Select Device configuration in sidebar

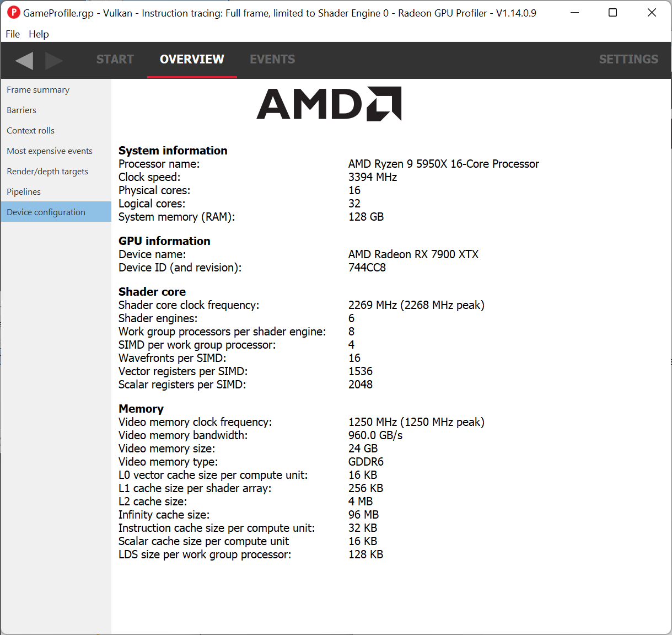[56, 212]
